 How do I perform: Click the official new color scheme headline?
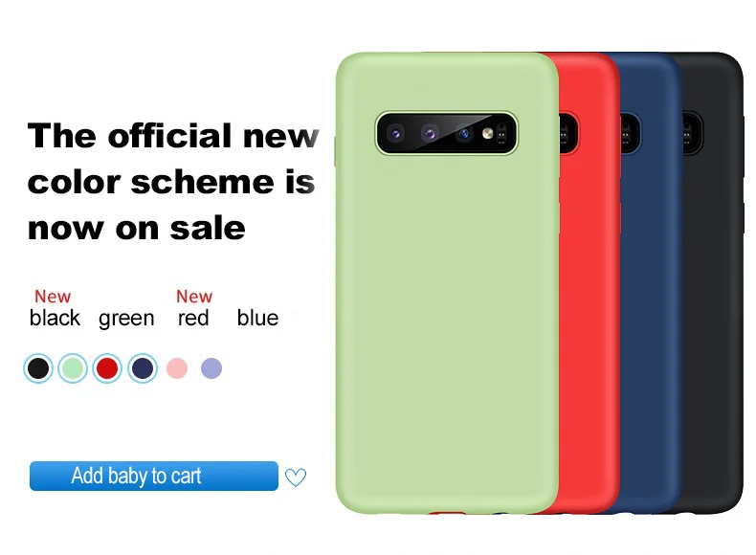click(172, 181)
